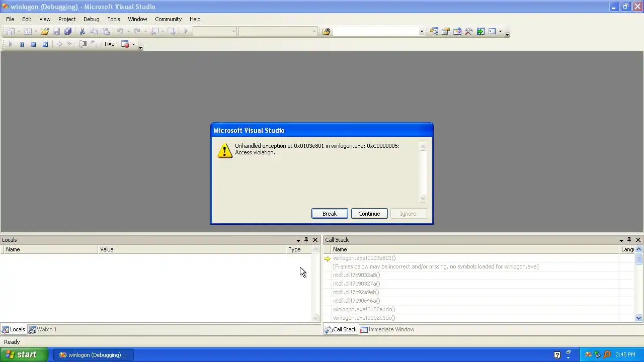
Task: Click the Navigate Forward icon
Action: pos(171,31)
